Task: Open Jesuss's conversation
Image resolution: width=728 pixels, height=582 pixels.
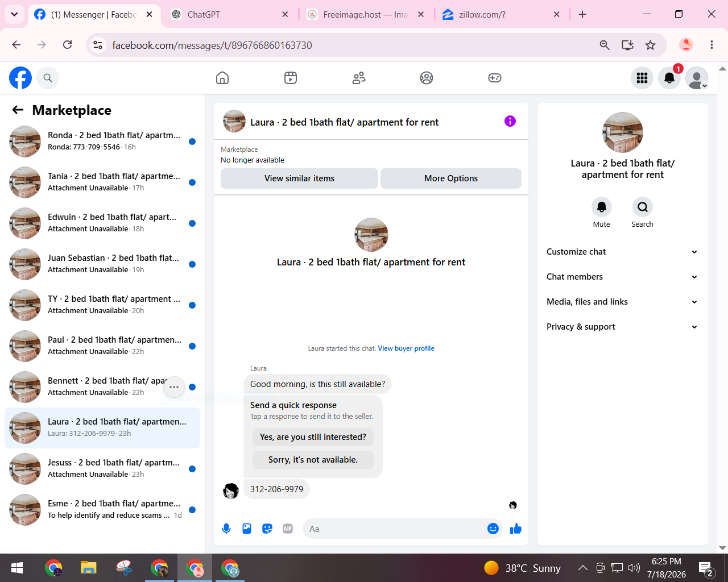Action: point(102,469)
